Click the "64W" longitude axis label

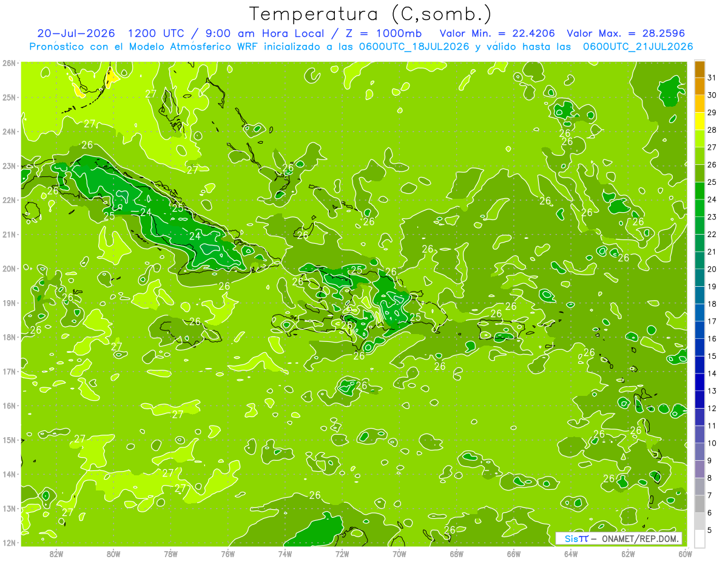[571, 554]
